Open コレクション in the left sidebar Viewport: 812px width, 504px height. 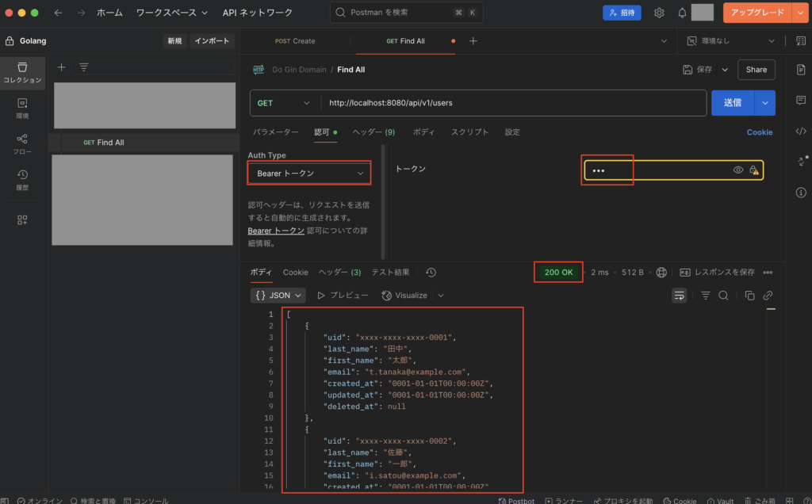click(x=22, y=72)
